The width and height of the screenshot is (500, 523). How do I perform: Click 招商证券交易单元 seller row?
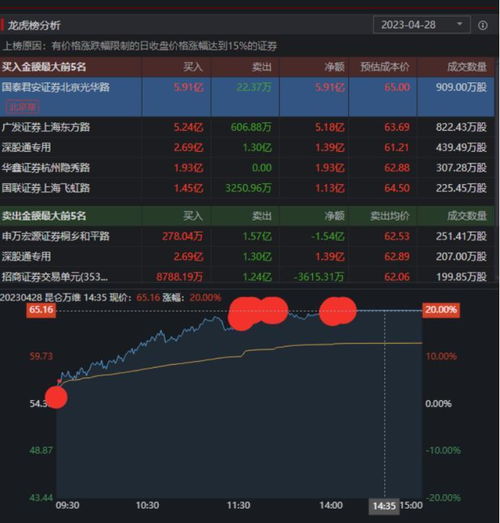[x=247, y=277]
